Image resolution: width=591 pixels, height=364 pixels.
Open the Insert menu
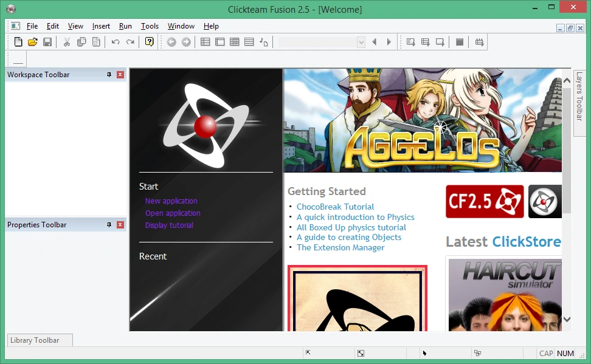[x=101, y=26]
